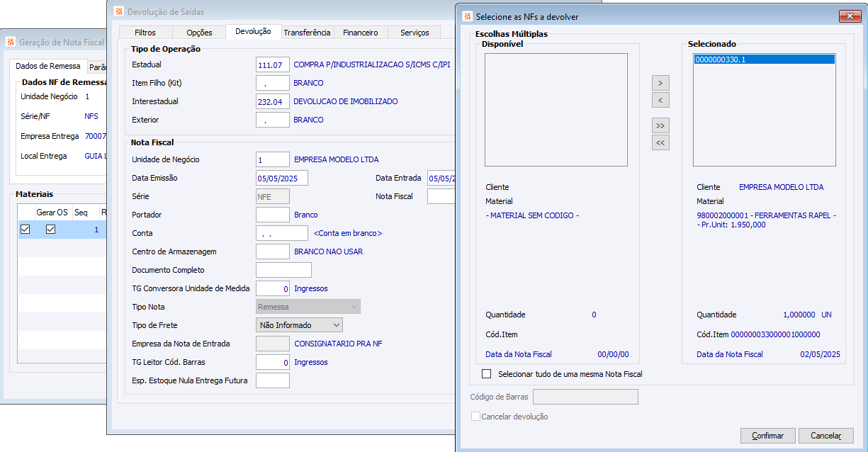Viewport: 868px width, 452px height.
Task: Open the Financeiro tab
Action: tap(361, 33)
